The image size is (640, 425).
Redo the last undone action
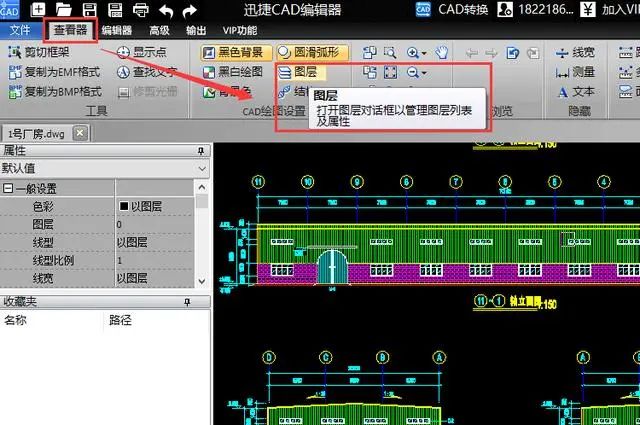[x=190, y=10]
